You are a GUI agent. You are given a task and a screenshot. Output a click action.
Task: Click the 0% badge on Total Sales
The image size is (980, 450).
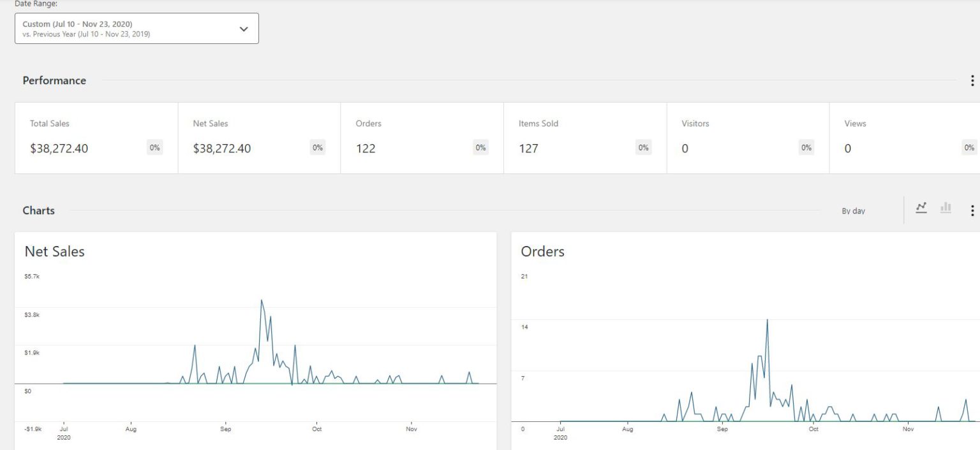(x=154, y=148)
